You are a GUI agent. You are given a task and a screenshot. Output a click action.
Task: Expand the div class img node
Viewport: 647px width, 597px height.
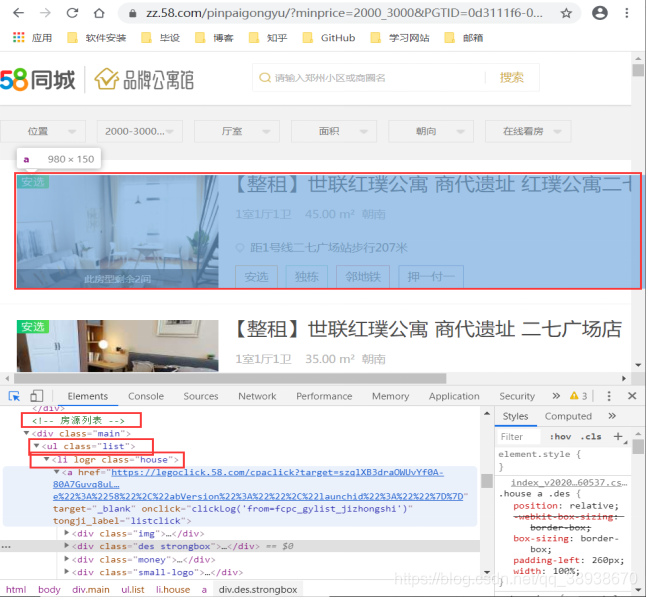[x=67, y=533]
